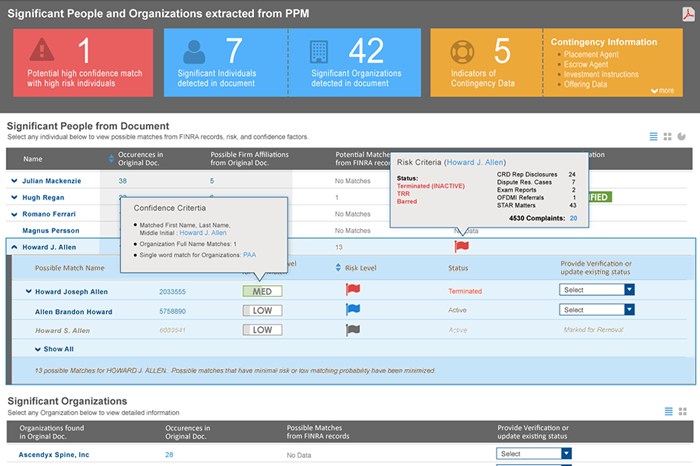The image size is (700, 466).
Task: Toggle LOW confidence for Howard S. Allen
Action: [x=262, y=329]
